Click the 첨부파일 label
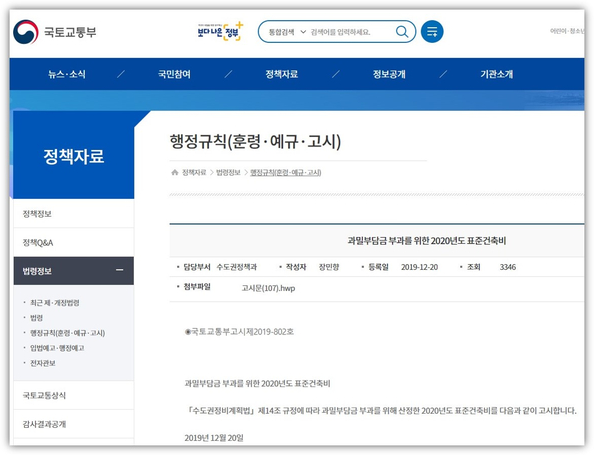 point(197,287)
